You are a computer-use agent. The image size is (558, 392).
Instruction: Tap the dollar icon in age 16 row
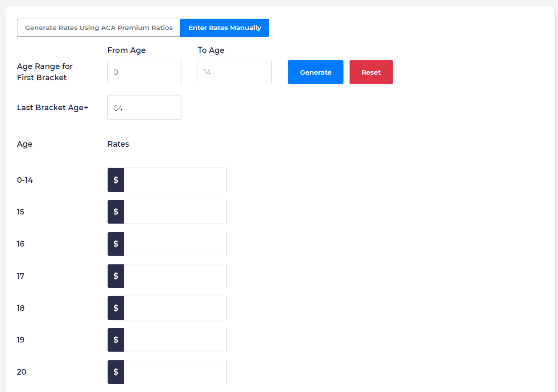tap(116, 244)
